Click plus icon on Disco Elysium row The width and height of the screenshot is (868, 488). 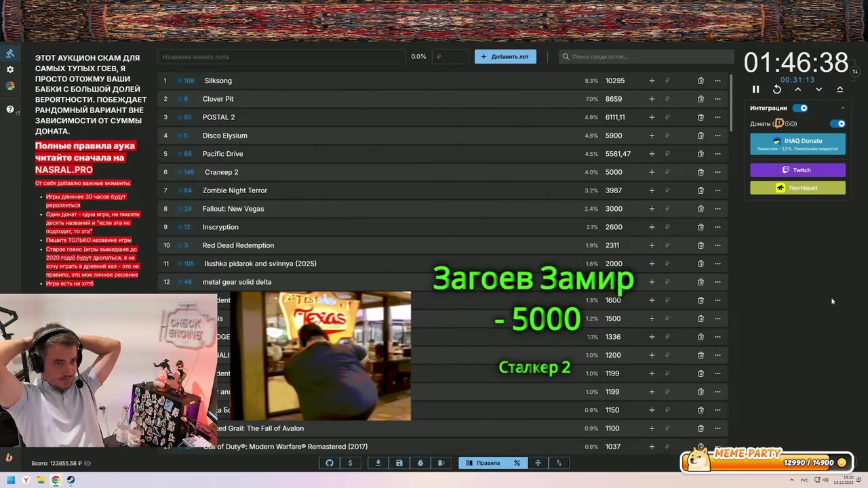click(652, 136)
